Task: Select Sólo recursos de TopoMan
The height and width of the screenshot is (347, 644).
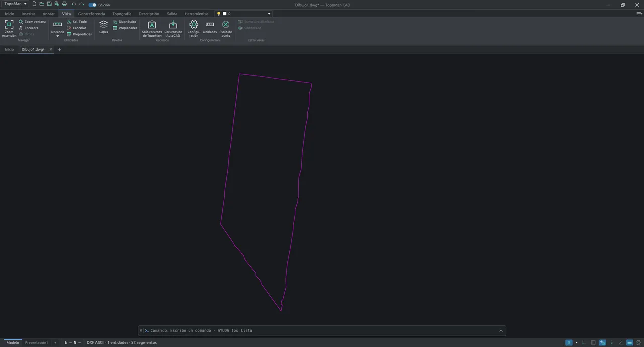Action: (x=152, y=29)
